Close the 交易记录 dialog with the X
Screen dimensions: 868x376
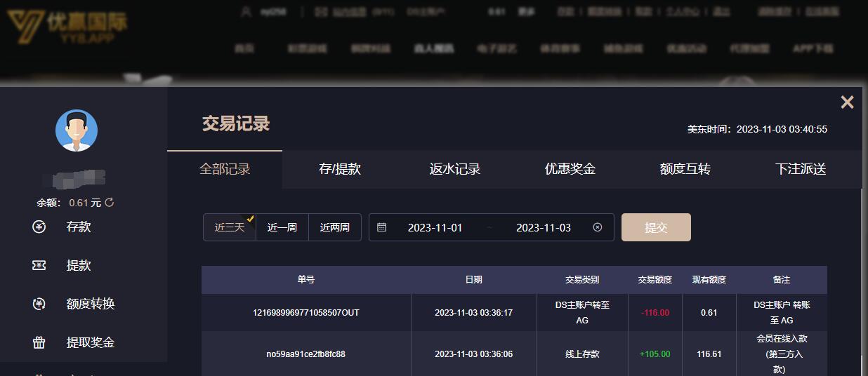[x=847, y=102]
